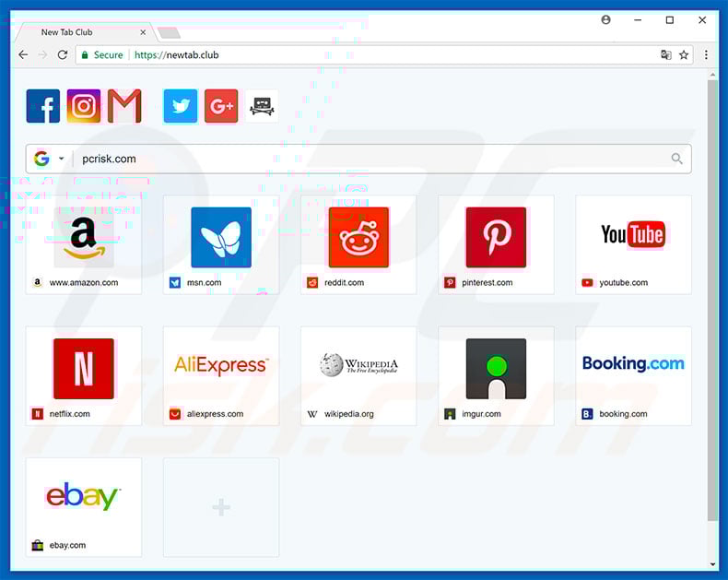Click the msn.com link label
Image resolution: width=728 pixels, height=580 pixels.
coord(204,282)
